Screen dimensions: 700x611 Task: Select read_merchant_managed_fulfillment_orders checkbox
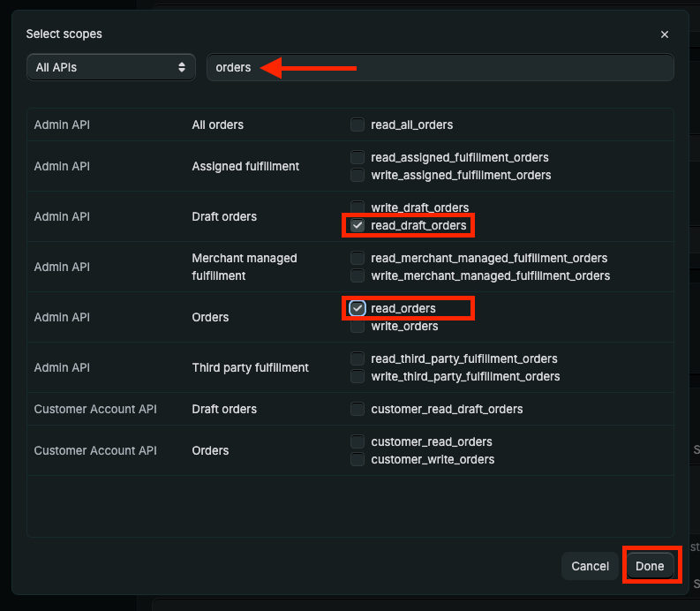[358, 258]
